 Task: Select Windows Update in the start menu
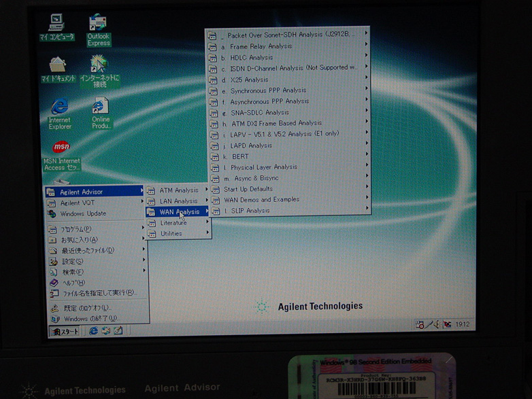coord(95,213)
